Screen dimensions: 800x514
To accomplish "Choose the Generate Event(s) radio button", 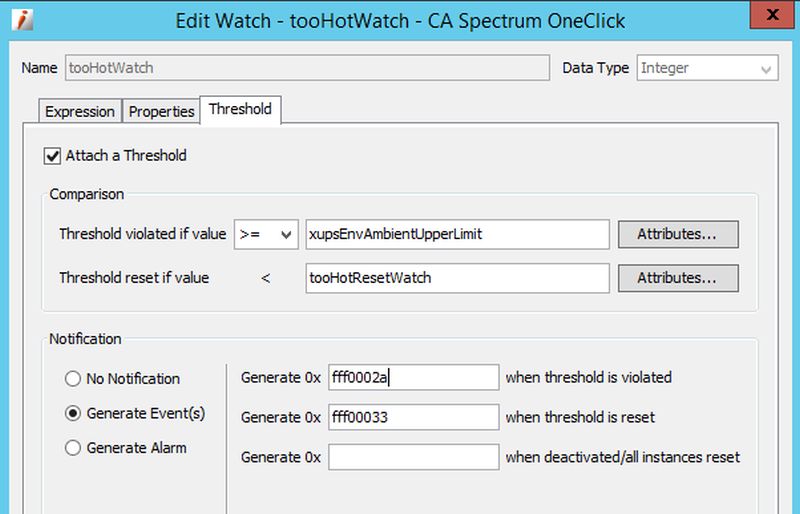I will tap(73, 413).
